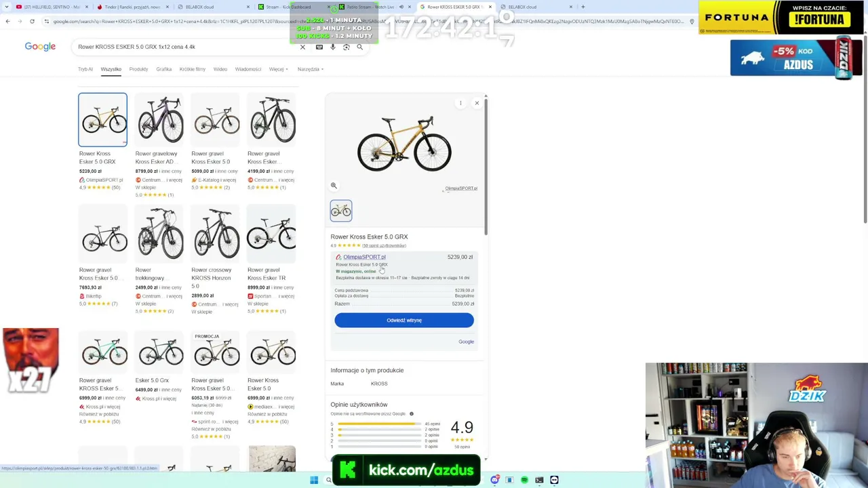Open the OlimpiaSPORT.pl image source caption

(461, 188)
